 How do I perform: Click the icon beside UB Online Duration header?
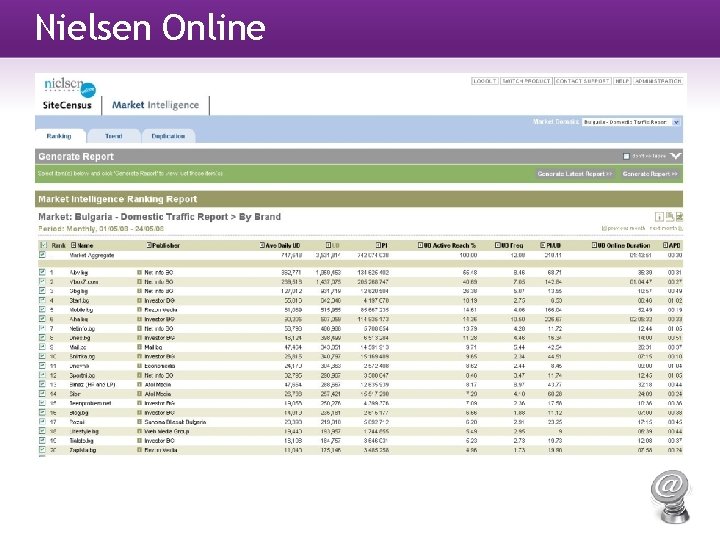tap(594, 245)
